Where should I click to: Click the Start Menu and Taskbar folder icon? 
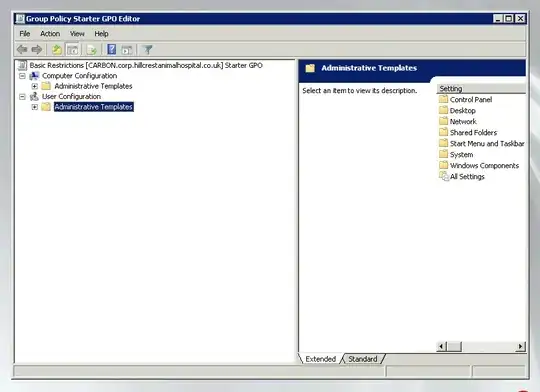click(443, 143)
